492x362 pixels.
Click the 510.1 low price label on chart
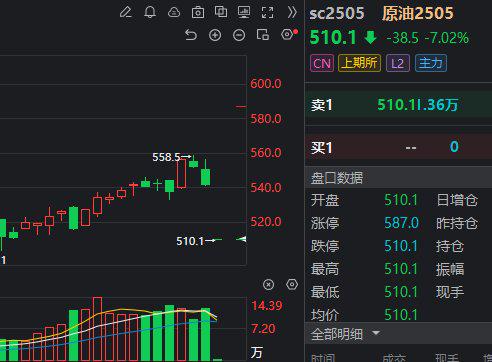[x=190, y=241]
